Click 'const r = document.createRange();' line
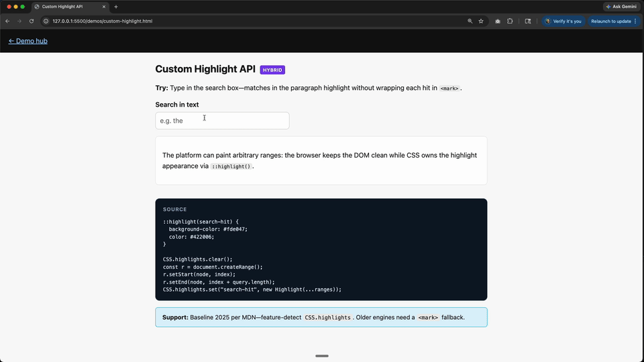 click(213, 267)
